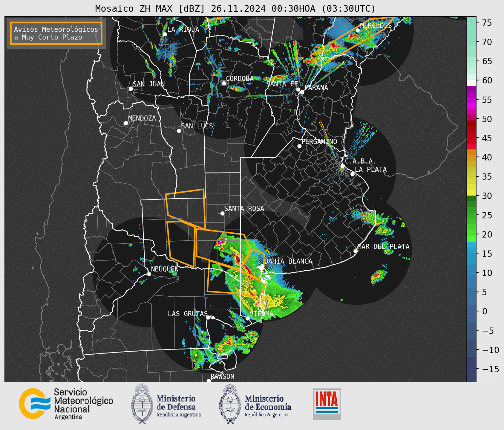Click the Avisos Meteorológicos a Muy Corto Plazo legend box
The image size is (504, 430).
point(56,33)
